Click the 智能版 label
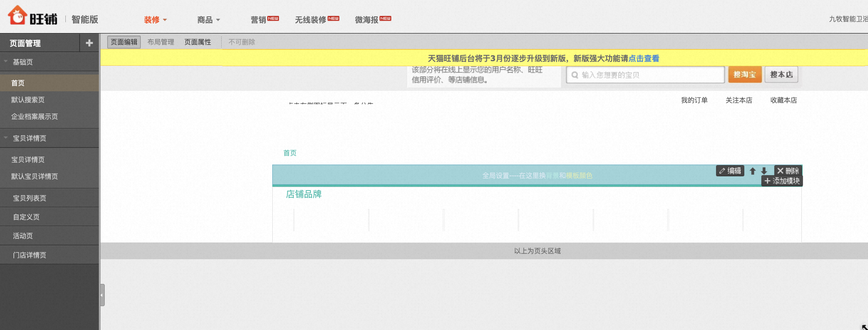Viewport: 868px width, 330px height. [85, 19]
